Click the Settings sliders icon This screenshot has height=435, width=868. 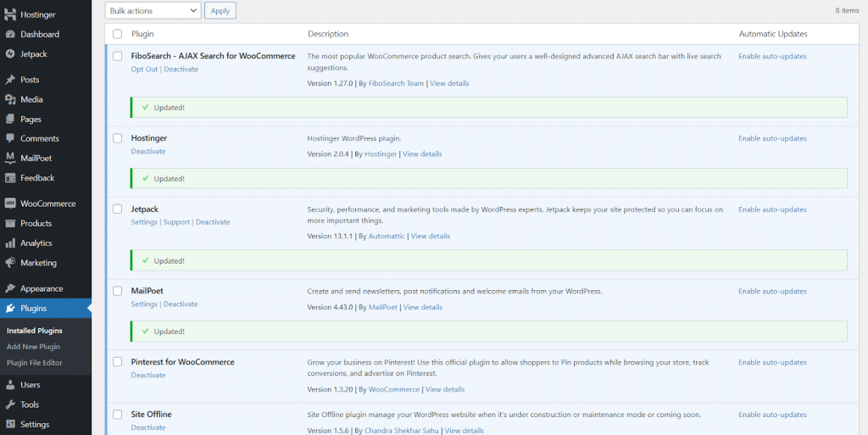point(10,425)
